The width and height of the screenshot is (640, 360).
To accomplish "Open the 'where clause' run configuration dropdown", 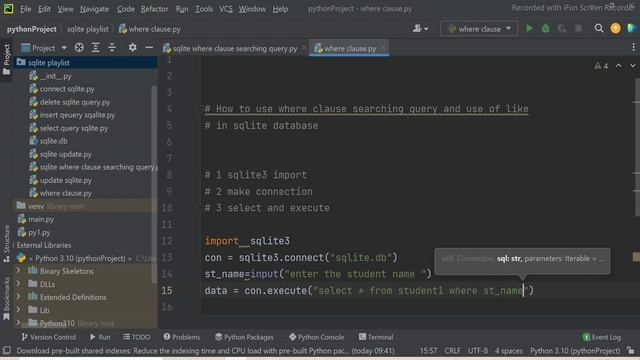I will (x=479, y=29).
